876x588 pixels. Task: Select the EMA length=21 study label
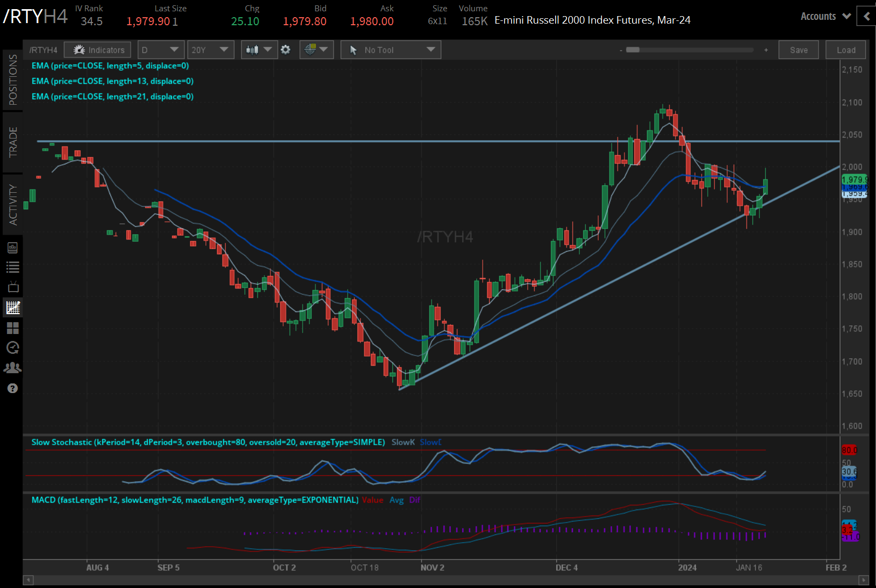pyautogui.click(x=112, y=97)
